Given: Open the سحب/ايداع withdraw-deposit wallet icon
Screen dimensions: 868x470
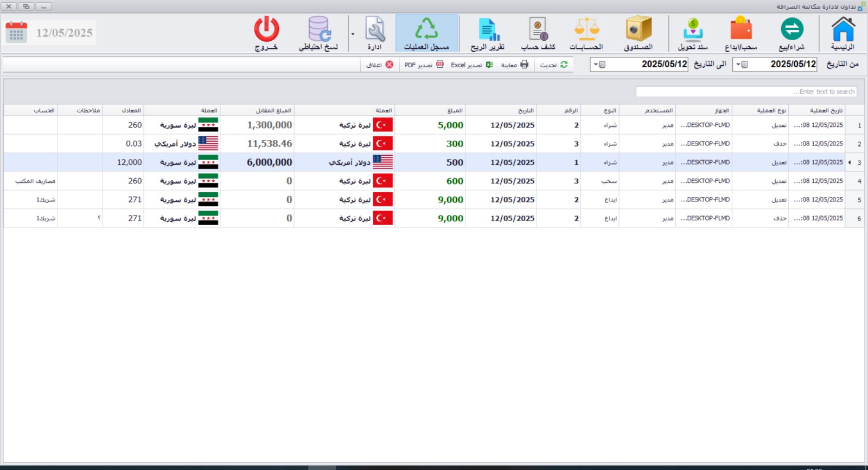Looking at the screenshot, I should (x=741, y=33).
